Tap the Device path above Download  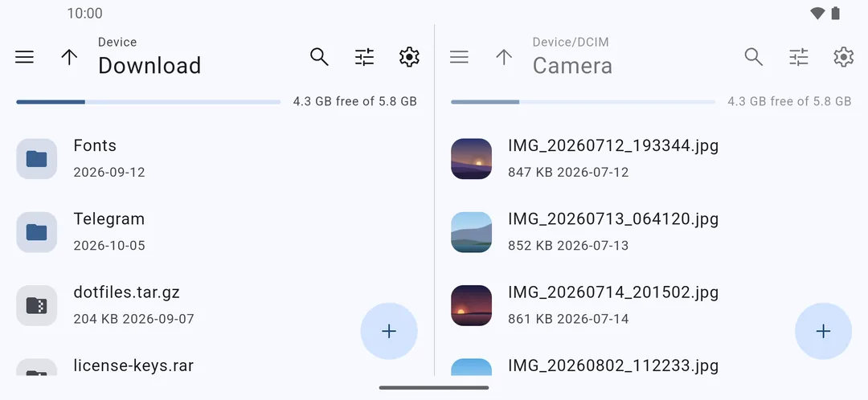[x=117, y=42]
